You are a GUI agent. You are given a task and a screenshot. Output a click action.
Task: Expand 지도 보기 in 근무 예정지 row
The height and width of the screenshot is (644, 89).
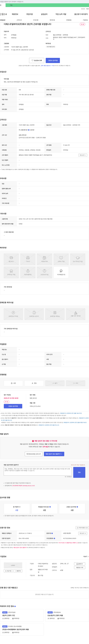pyautogui.click(x=83, y=155)
